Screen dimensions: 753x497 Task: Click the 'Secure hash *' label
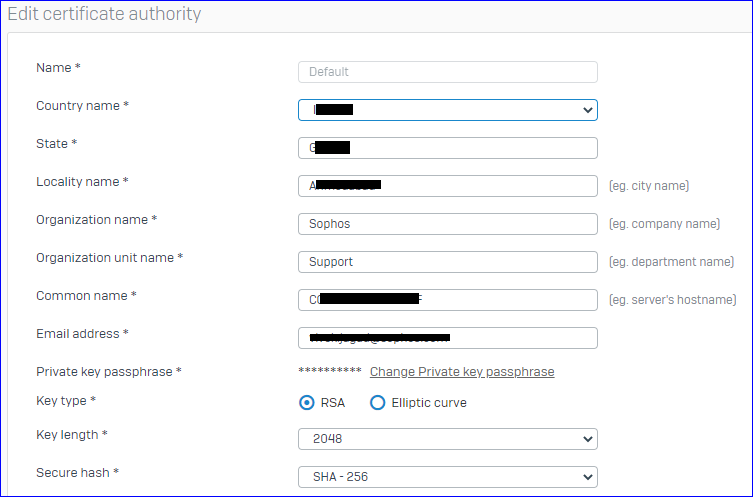(x=77, y=473)
